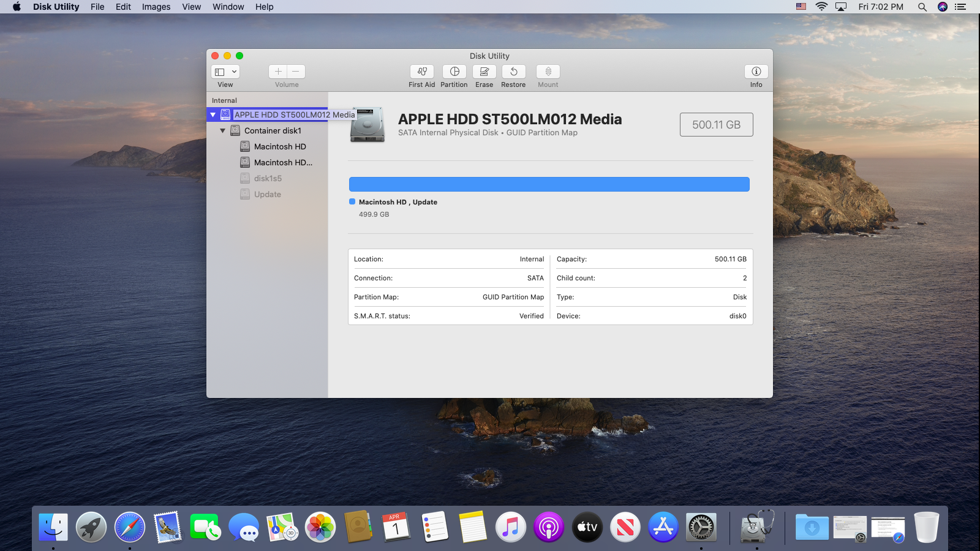Click the 500.11 GB capacity box
980x551 pixels.
[717, 124]
